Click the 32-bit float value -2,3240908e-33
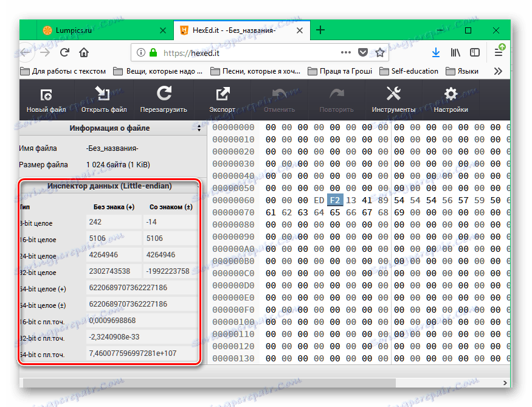532x407 pixels. pyautogui.click(x=142, y=337)
